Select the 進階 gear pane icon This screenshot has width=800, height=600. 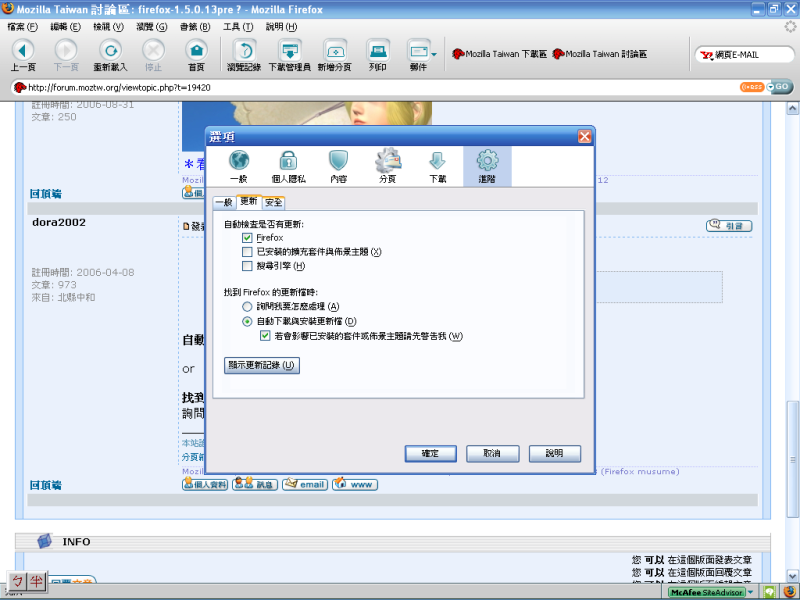point(487,166)
